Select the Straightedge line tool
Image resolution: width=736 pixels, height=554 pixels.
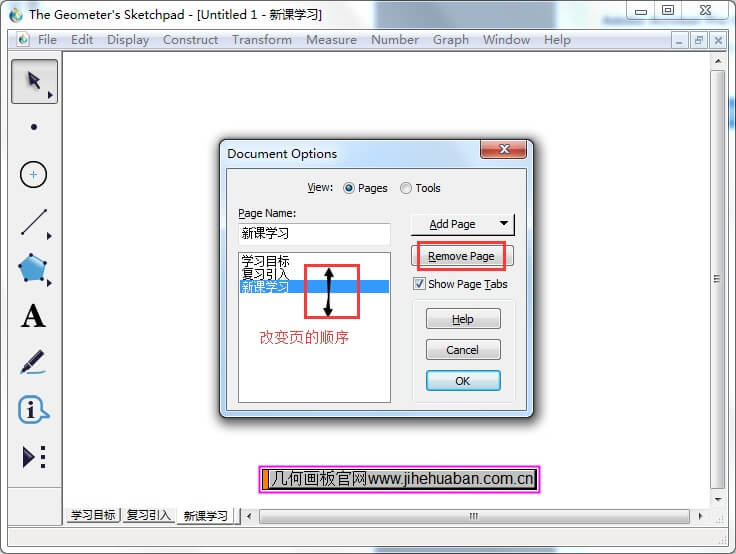point(34,222)
